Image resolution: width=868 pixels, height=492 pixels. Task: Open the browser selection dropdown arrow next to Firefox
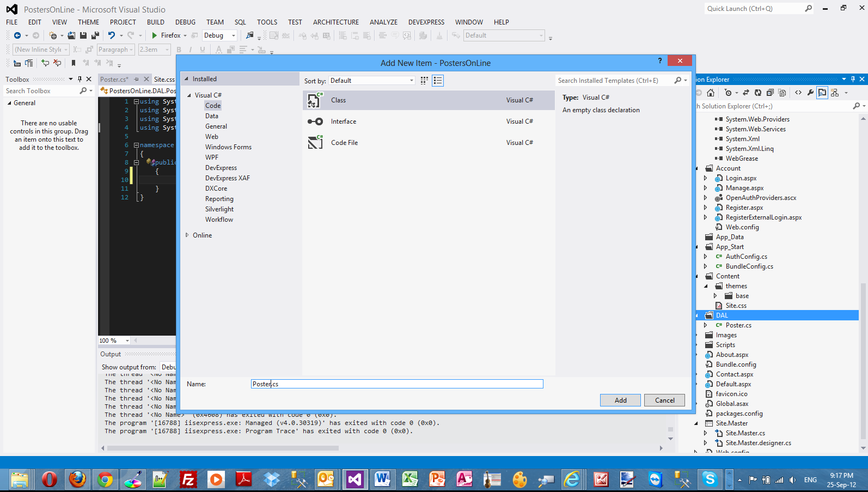click(x=185, y=36)
